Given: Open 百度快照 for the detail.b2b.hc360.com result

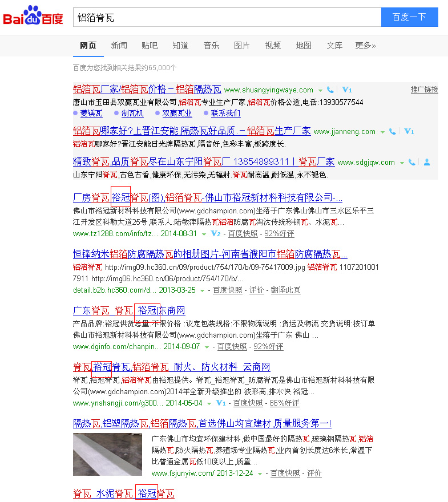Looking at the screenshot, I should [x=227, y=290].
